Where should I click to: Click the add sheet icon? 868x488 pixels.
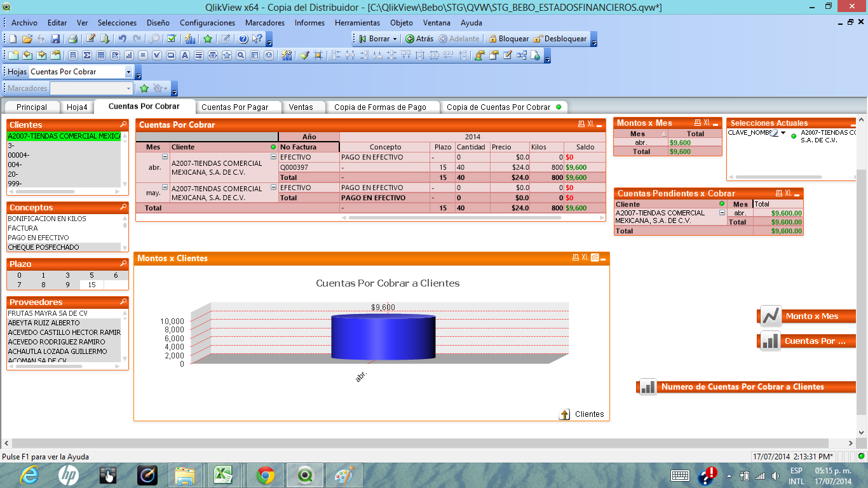[x=13, y=55]
